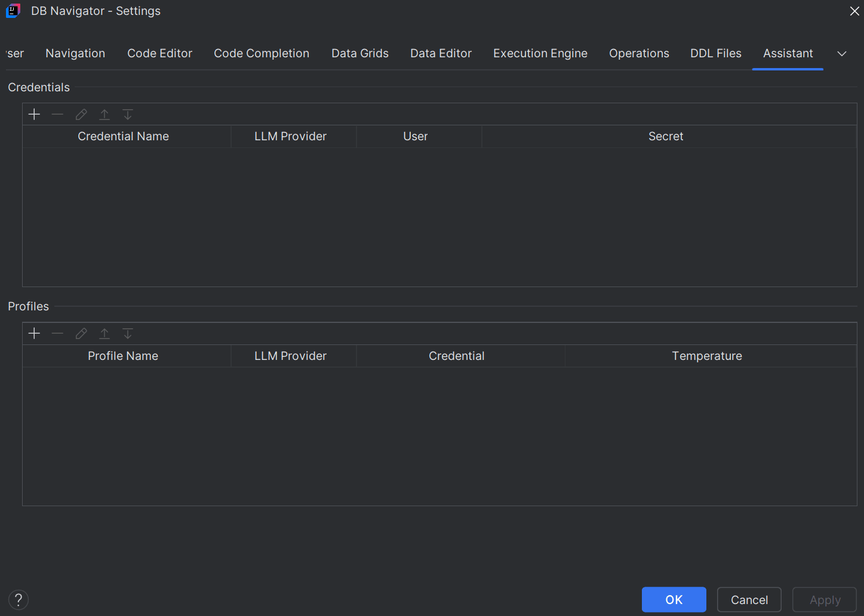Click the Apply button
Screen dimensions: 864x616
(x=824, y=599)
